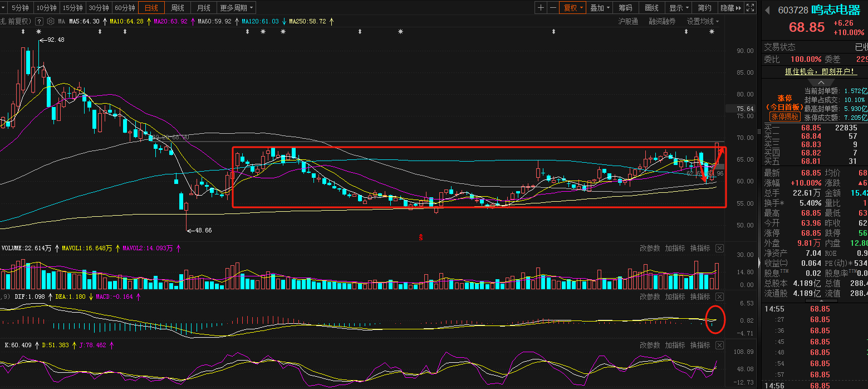This screenshot has height=389, width=868.
Task: Click 加指标 in MACD panel
Action: 675,296
